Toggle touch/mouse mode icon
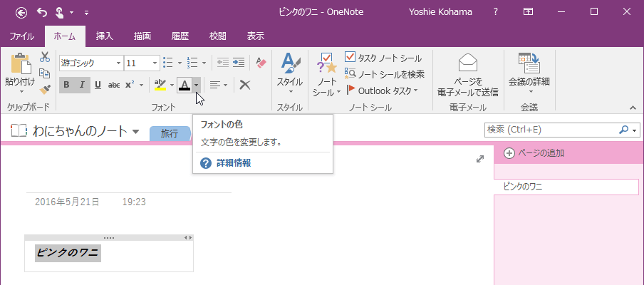This screenshot has width=644, height=285. (x=58, y=12)
